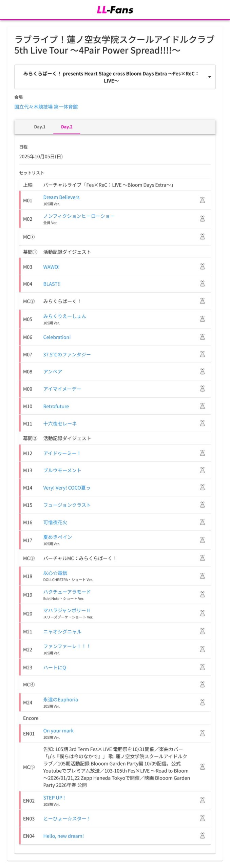Open the 国立代々木競技場 第一体育館 venue link
Viewport: 230px width, 868px height.
[x=46, y=107]
